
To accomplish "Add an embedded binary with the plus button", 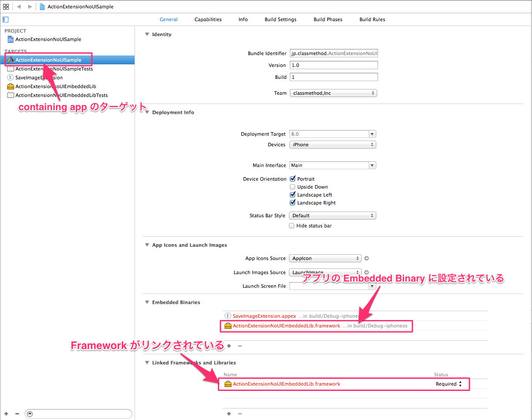I will [x=229, y=346].
